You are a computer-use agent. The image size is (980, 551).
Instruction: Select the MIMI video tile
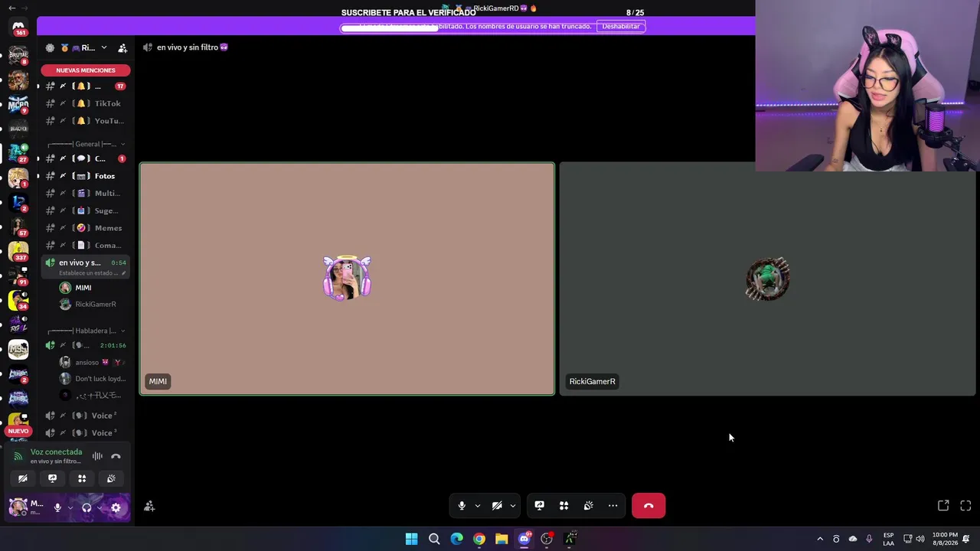pyautogui.click(x=347, y=279)
